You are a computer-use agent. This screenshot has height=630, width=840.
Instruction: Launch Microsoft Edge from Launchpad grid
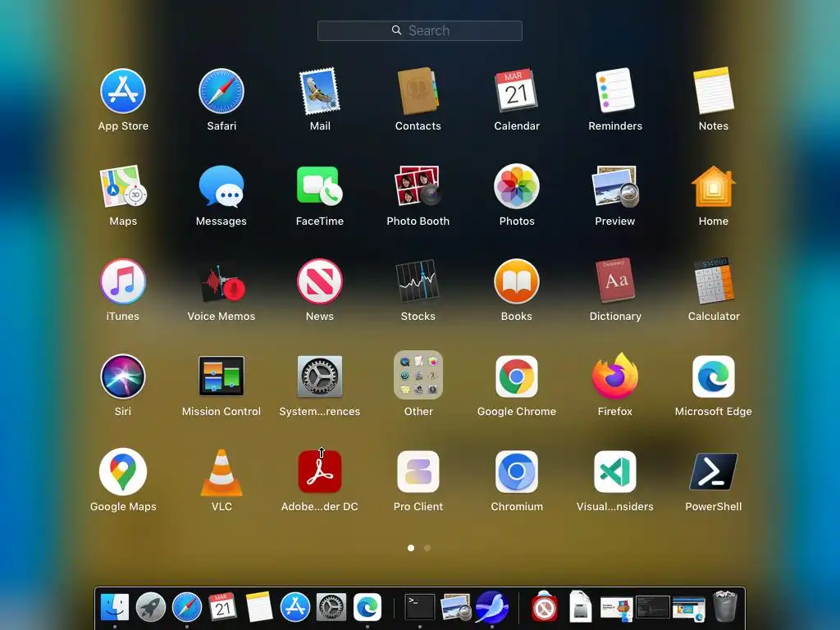[714, 377]
